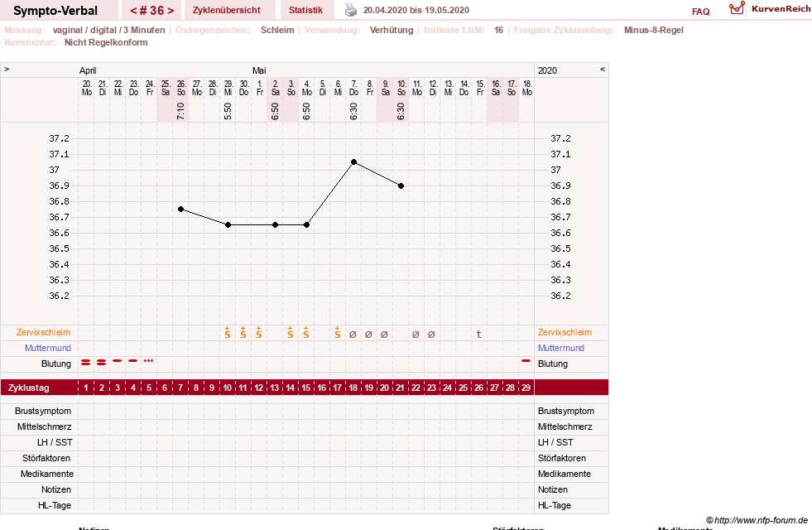Select the 37.05 temperature point on 7 May
The width and height of the screenshot is (812, 530).
coord(353,162)
